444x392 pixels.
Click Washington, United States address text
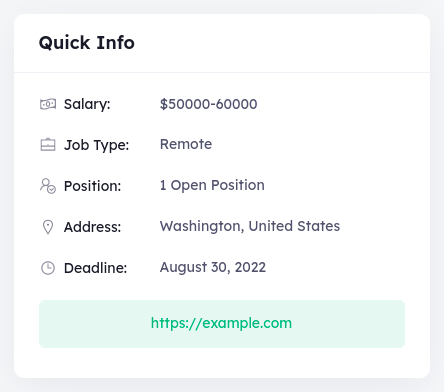pyautogui.click(x=250, y=226)
